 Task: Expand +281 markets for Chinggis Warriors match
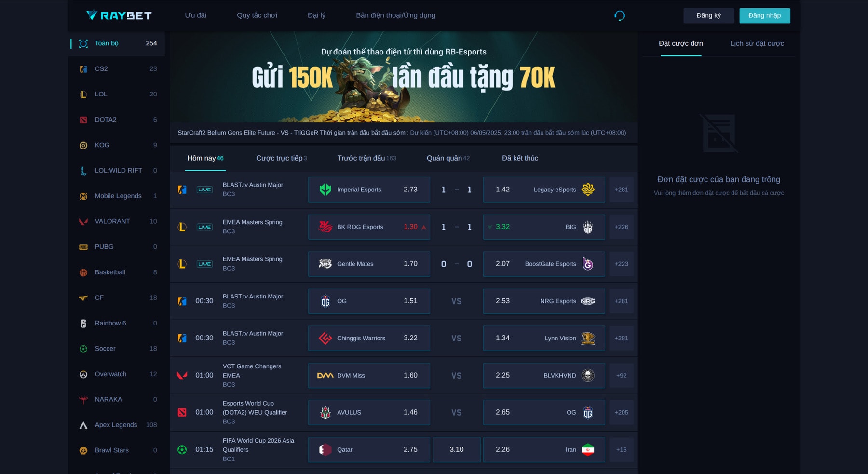(621, 338)
